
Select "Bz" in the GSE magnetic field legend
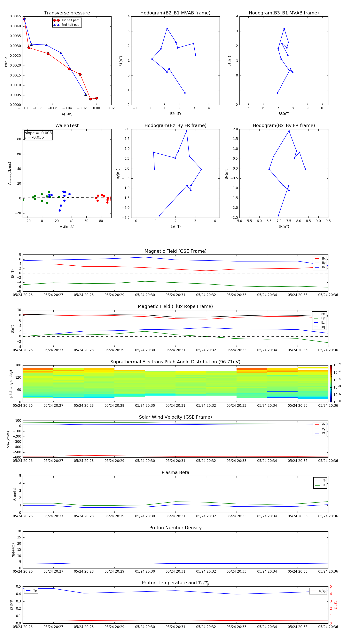(320, 267)
